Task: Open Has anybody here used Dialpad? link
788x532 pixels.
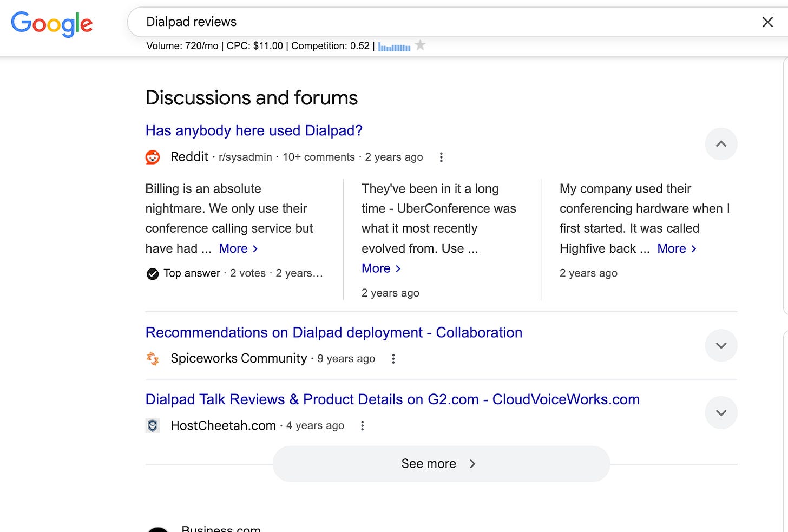Action: click(254, 130)
